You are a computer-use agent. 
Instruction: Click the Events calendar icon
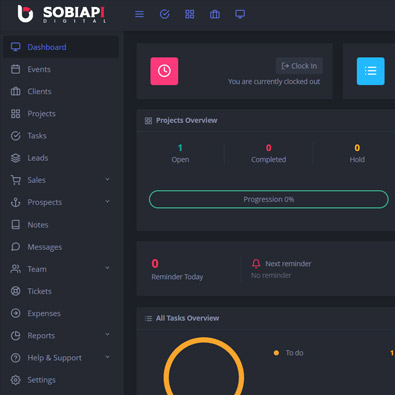[16, 69]
